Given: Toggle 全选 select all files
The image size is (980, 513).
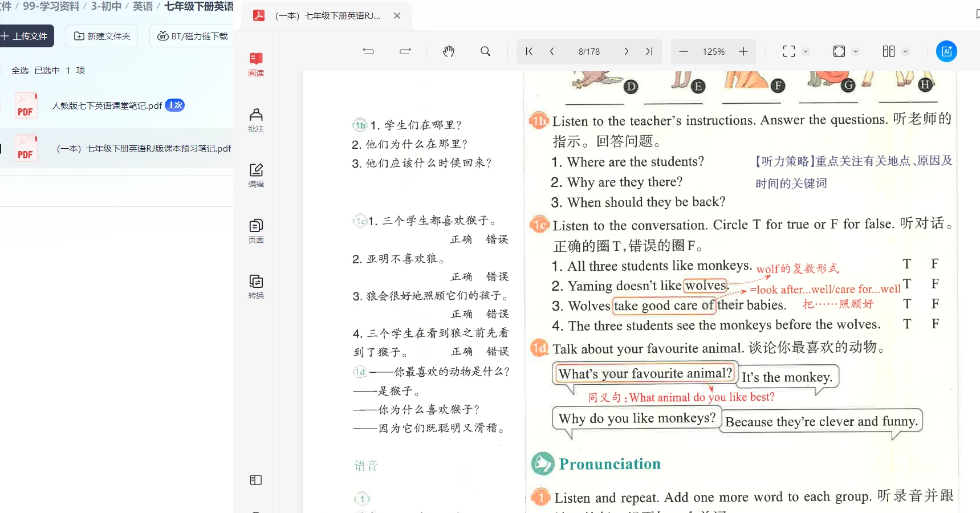Looking at the screenshot, I should (x=19, y=70).
